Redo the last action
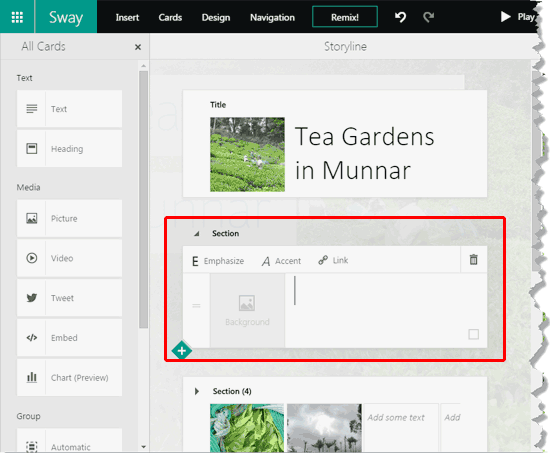Viewport: 550px width, 453px height. 429,17
